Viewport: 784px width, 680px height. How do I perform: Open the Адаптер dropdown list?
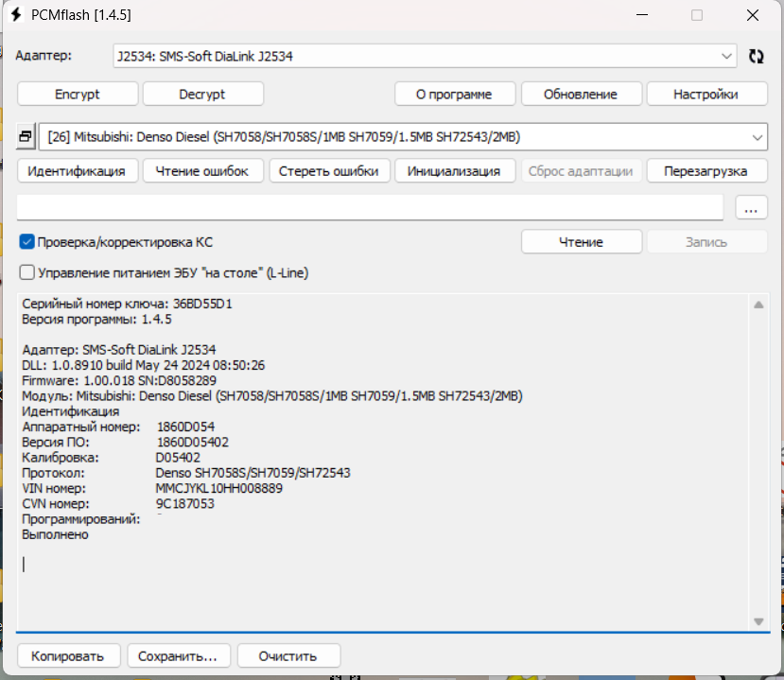pyautogui.click(x=726, y=56)
